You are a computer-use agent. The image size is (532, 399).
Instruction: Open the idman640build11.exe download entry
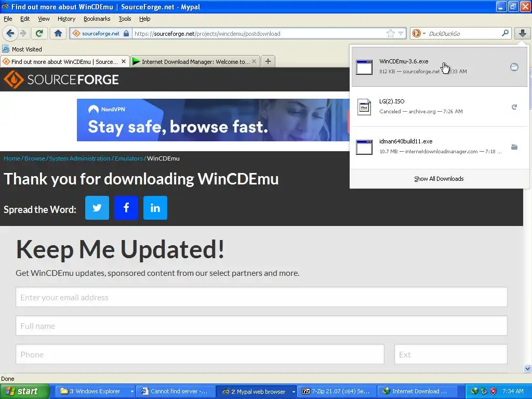[x=440, y=147]
